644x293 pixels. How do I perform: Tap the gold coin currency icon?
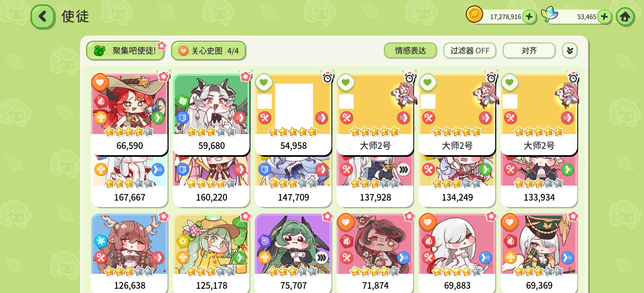(474, 14)
